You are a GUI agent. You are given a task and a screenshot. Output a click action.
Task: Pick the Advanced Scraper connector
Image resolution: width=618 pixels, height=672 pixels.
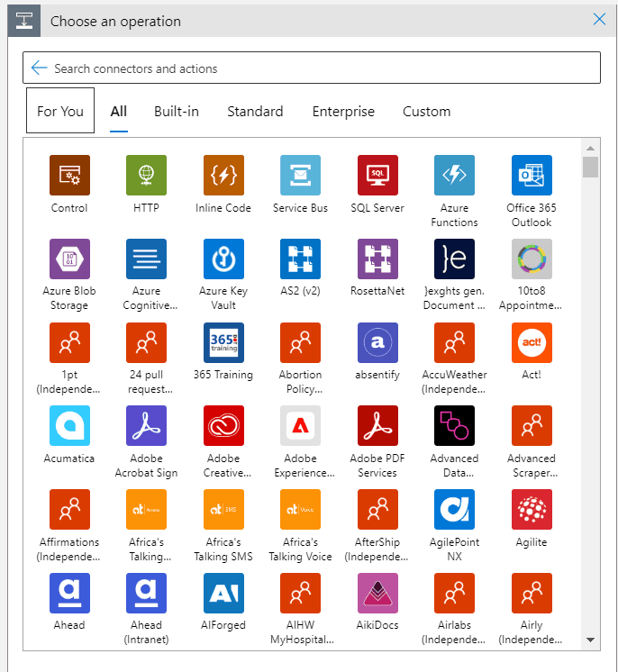(532, 425)
